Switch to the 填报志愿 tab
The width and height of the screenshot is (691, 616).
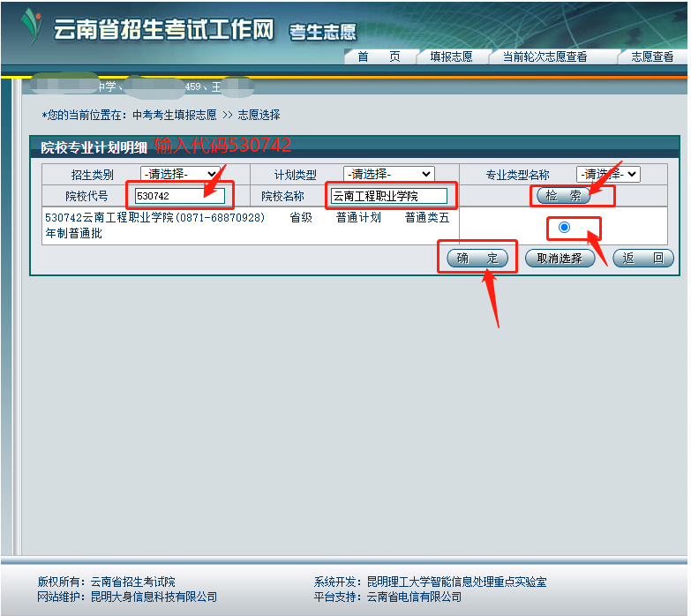click(x=450, y=56)
